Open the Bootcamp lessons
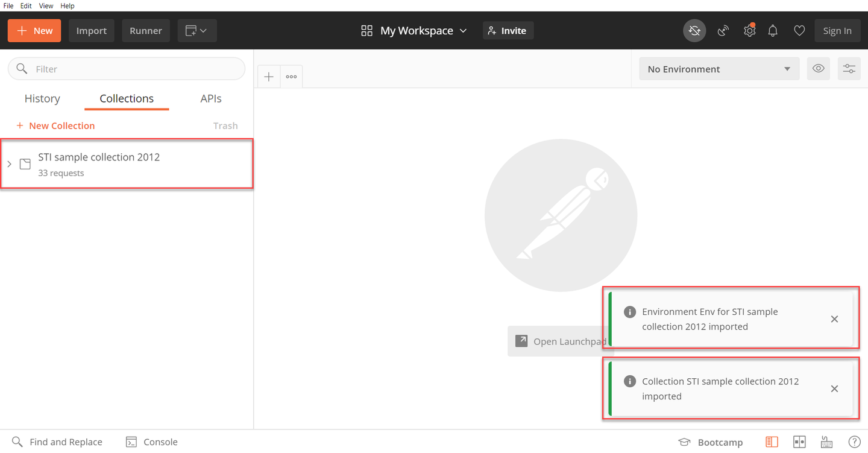The height and width of the screenshot is (453, 868). (x=711, y=442)
